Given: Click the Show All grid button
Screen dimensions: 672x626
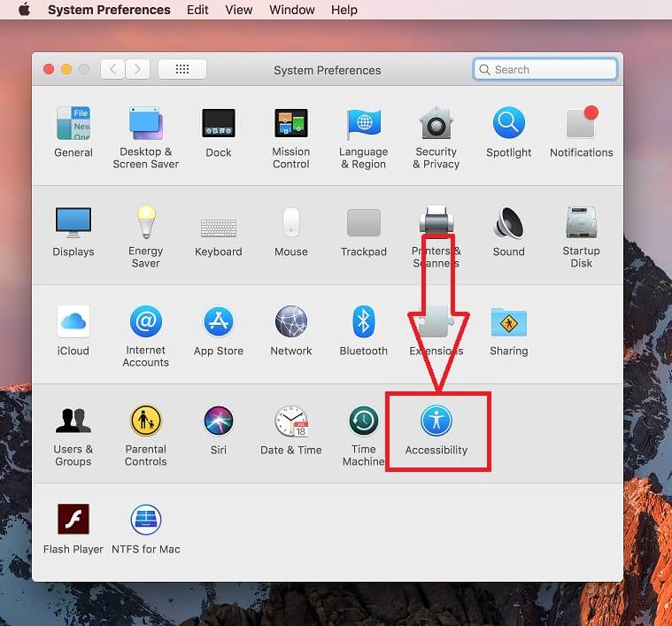Looking at the screenshot, I should point(182,69).
